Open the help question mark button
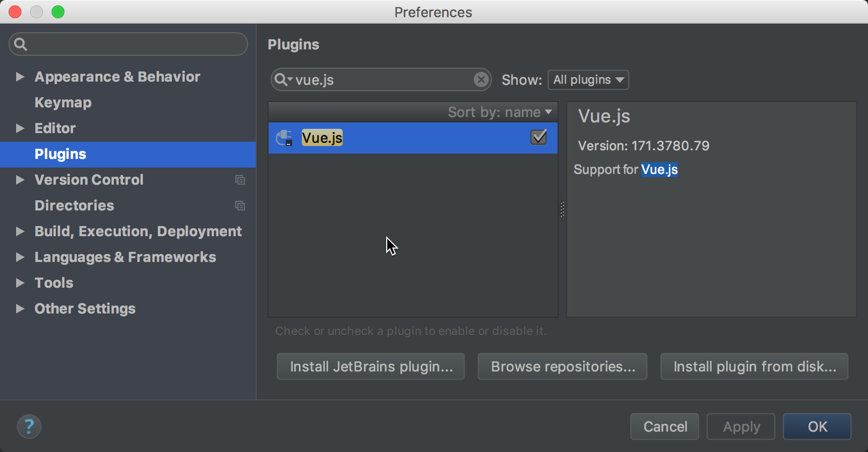This screenshot has height=452, width=868. [x=29, y=427]
